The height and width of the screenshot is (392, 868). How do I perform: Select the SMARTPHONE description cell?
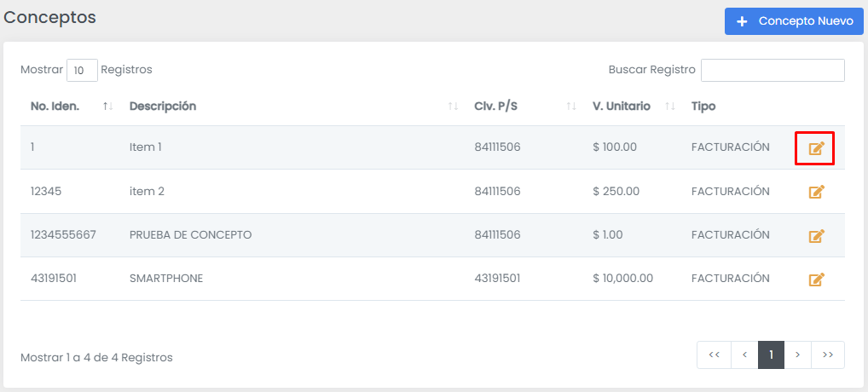pyautogui.click(x=166, y=279)
